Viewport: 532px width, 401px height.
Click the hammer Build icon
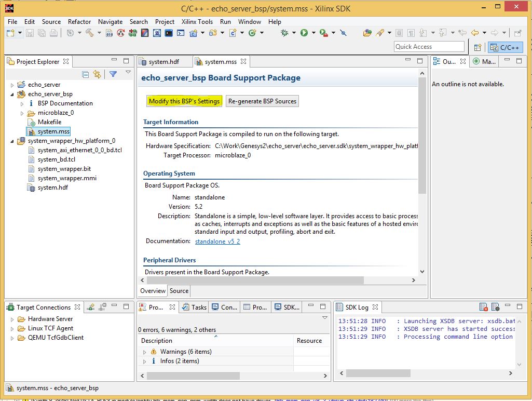coord(90,33)
